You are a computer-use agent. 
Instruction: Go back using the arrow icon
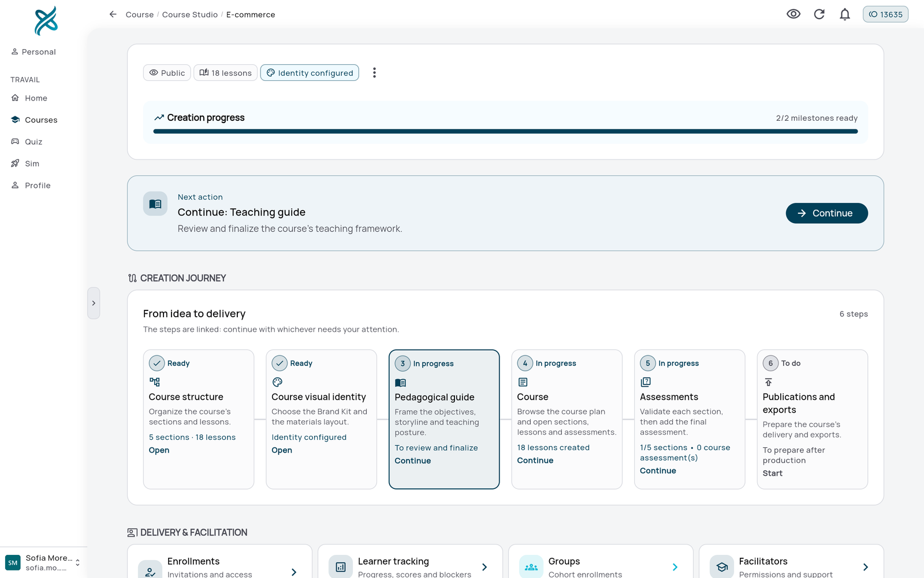click(113, 14)
